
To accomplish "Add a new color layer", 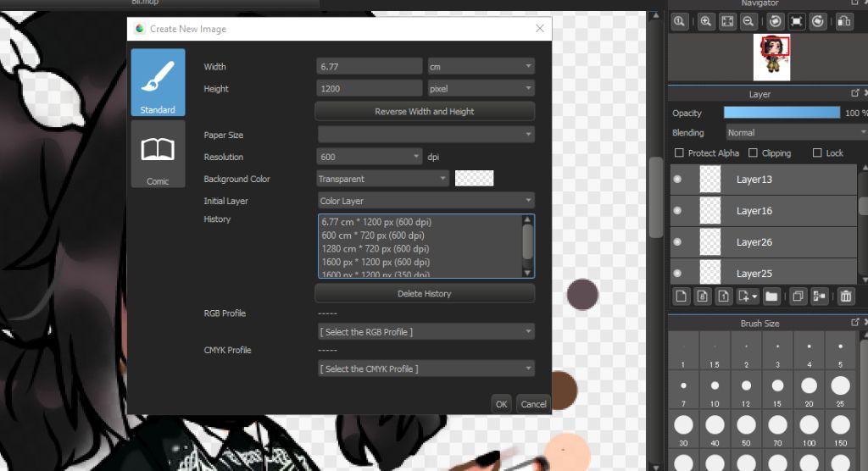I will 681,296.
